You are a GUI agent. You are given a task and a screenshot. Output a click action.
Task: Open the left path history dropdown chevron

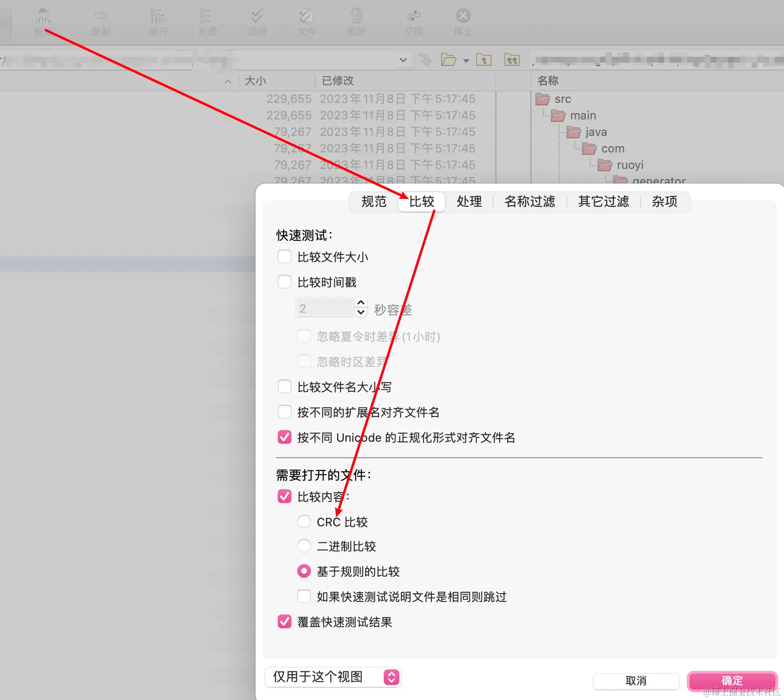(x=403, y=60)
